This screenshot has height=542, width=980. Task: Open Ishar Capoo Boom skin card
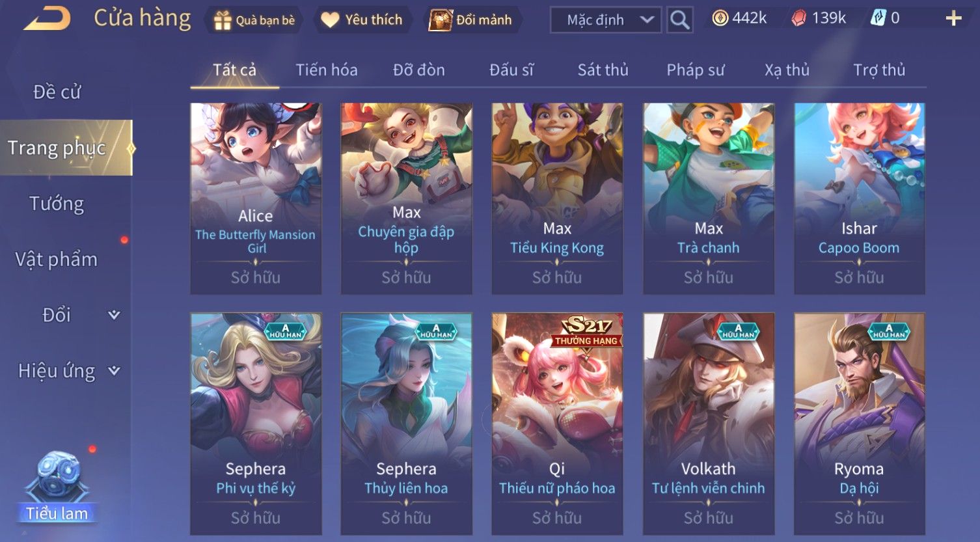coord(859,198)
